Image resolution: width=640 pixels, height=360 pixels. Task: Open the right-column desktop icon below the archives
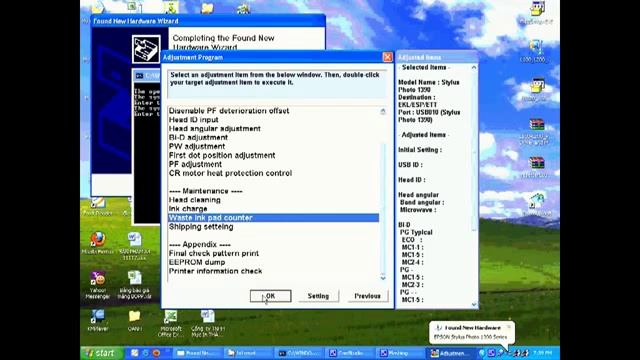[x=537, y=202]
